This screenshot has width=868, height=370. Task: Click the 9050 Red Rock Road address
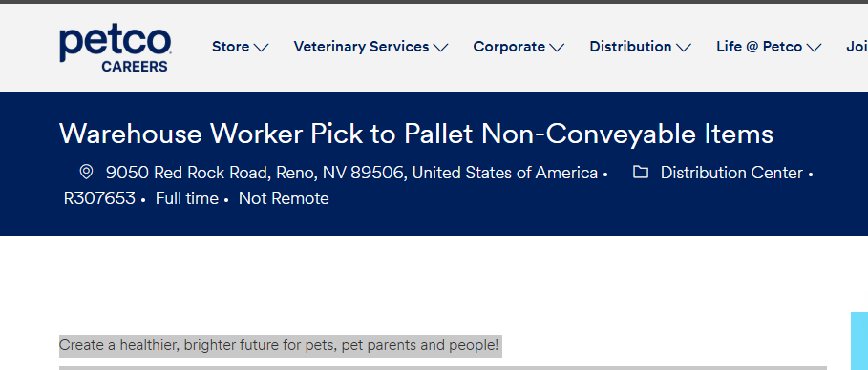tap(351, 174)
